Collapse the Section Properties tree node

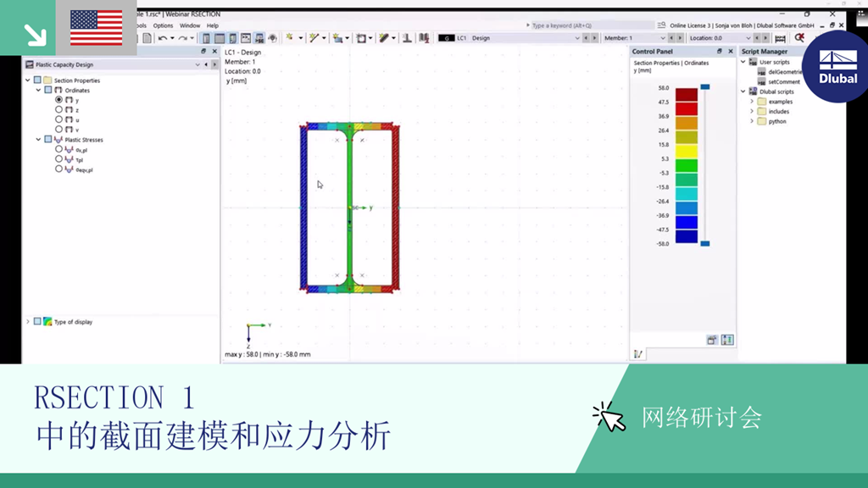click(28, 80)
